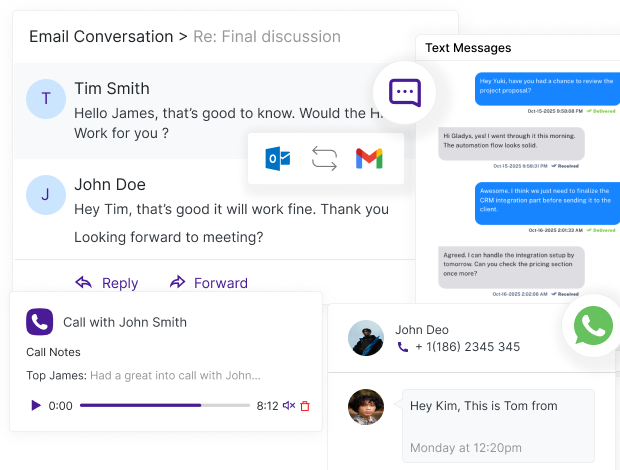Go back to Email Conversation breadcrumb
The height and width of the screenshot is (470, 620).
(101, 37)
